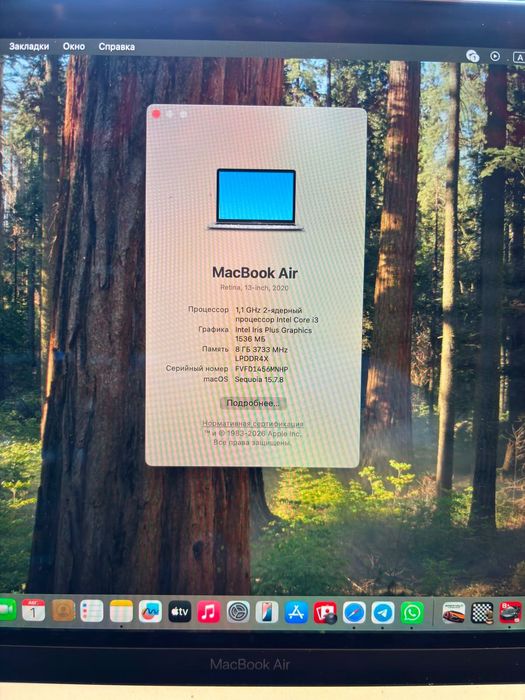Open the yellow Notes app icon

coord(121,611)
